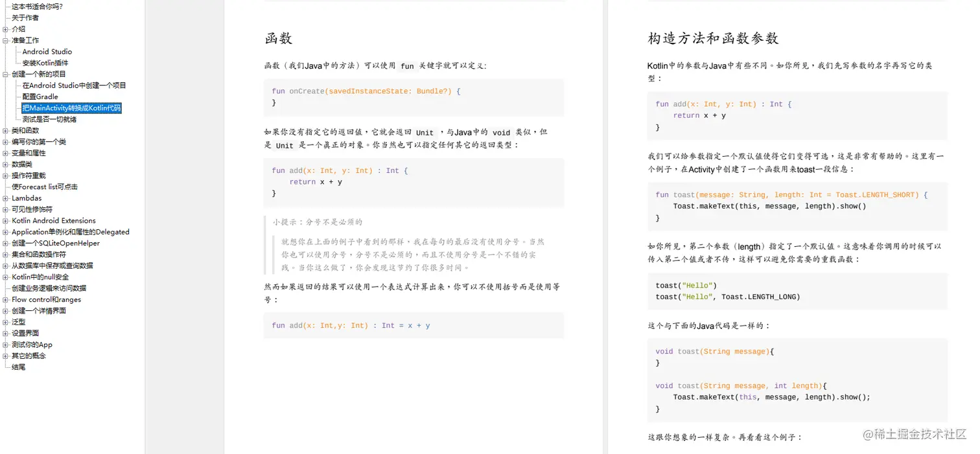The width and height of the screenshot is (980, 454).
Task: Expand the Lambdas outline node
Action: (x=6, y=198)
